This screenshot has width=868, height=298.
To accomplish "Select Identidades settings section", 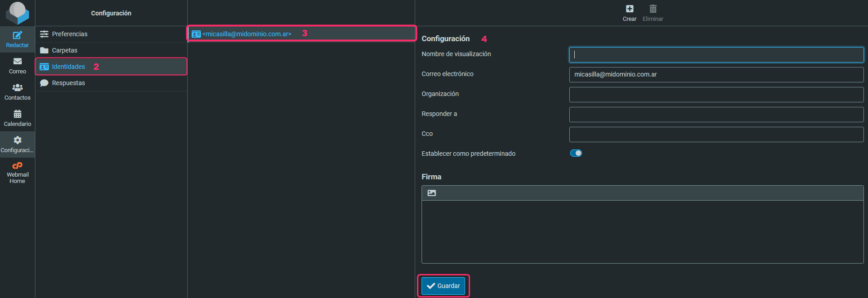I will tap(68, 67).
